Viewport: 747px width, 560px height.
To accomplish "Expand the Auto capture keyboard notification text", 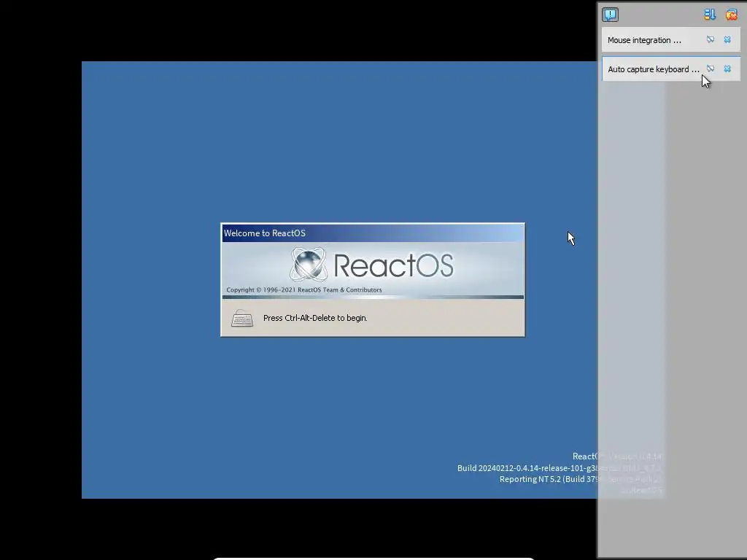I will 653,69.
